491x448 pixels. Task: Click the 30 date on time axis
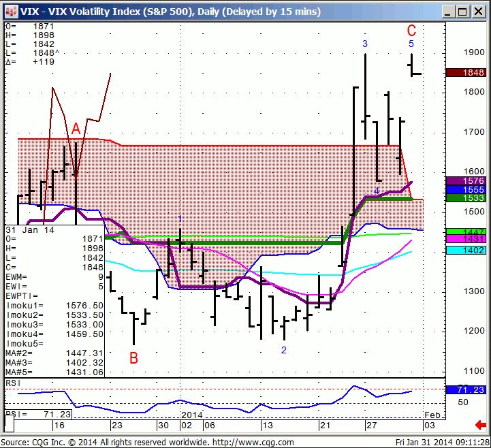click(163, 426)
